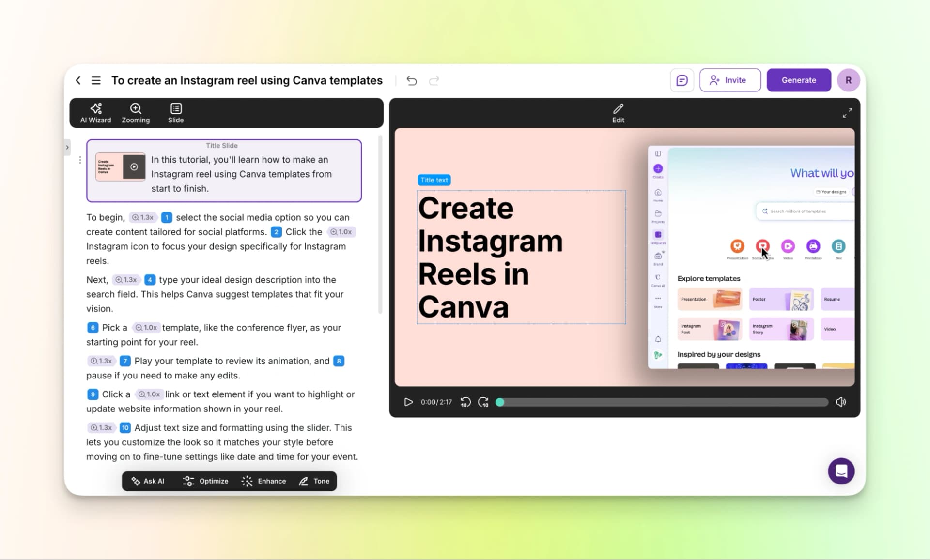Rewind video 10 seconds
930x560 pixels.
click(465, 402)
